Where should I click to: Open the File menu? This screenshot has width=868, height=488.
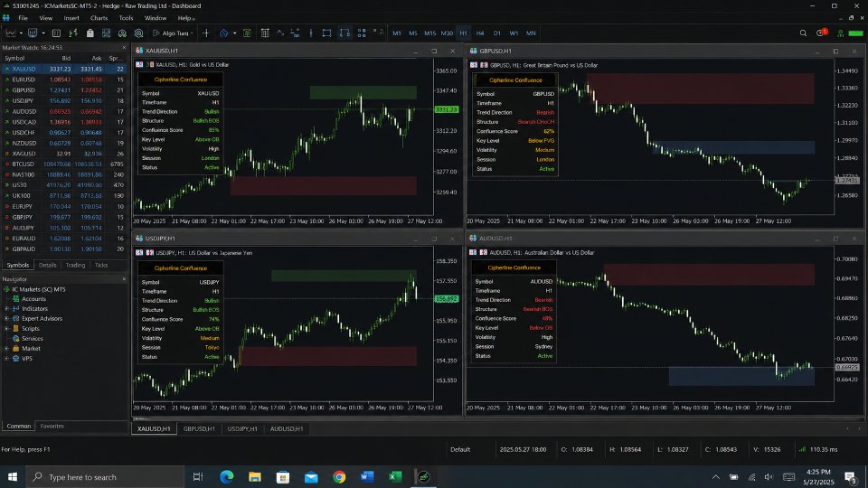pyautogui.click(x=23, y=18)
